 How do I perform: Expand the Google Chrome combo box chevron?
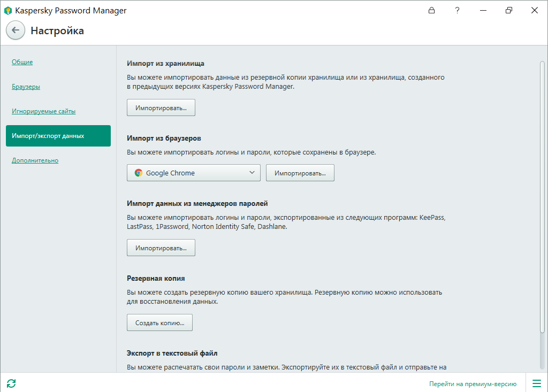coord(252,172)
